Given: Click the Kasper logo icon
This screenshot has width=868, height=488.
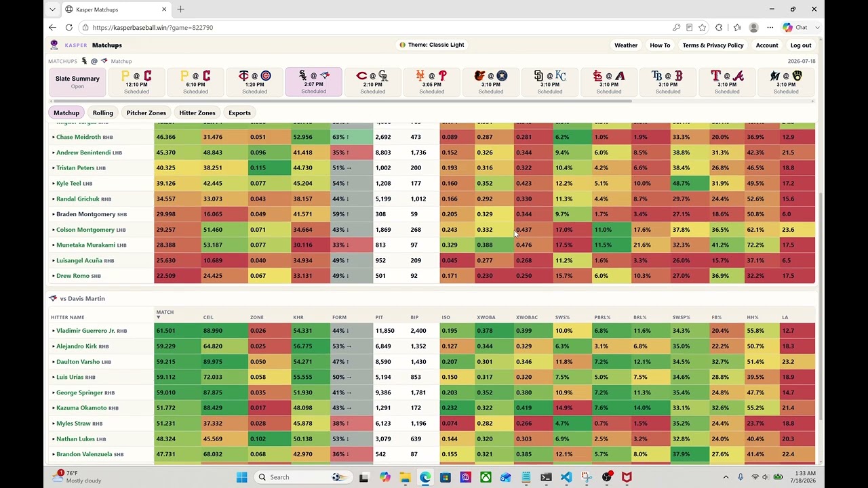Looking at the screenshot, I should [x=54, y=45].
